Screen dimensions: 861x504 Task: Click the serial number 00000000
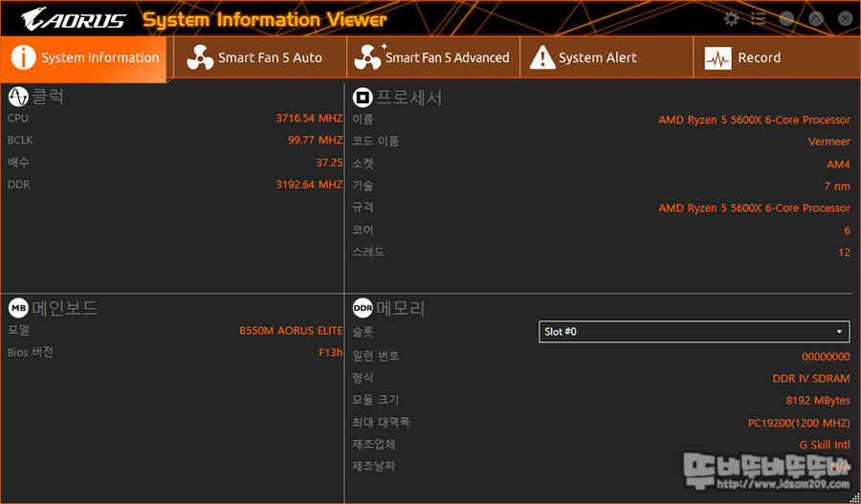click(x=826, y=357)
